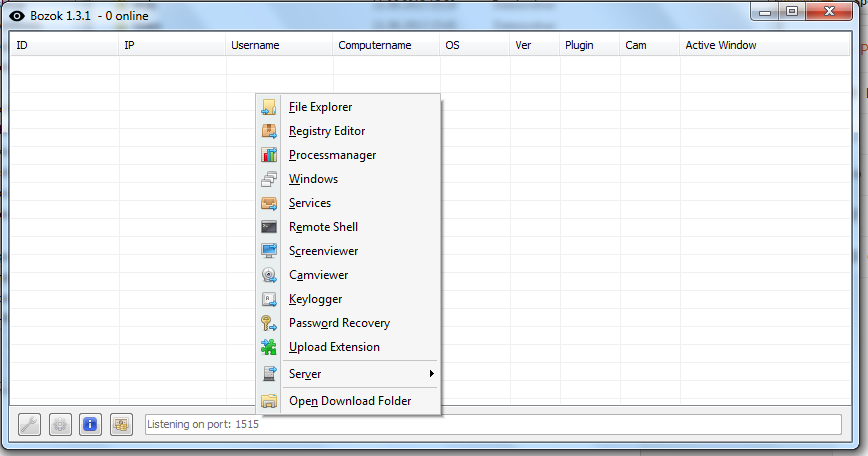868x456 pixels.
Task: Select Registry Editor from context menu
Action: [327, 131]
